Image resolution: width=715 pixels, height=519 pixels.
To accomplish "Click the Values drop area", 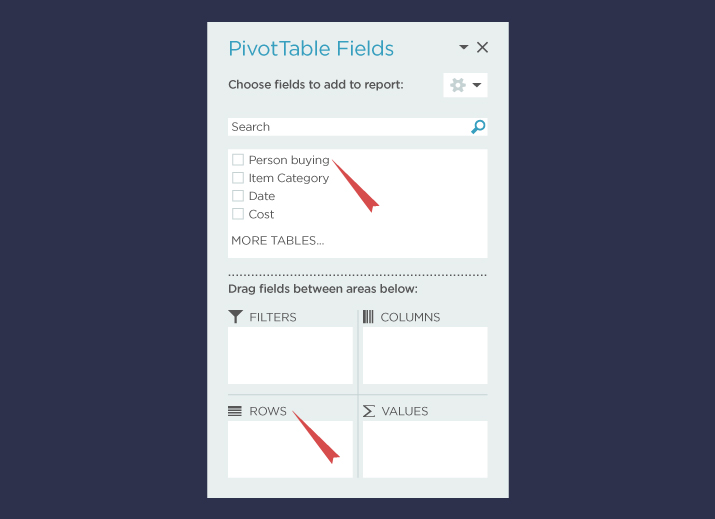I will point(425,449).
